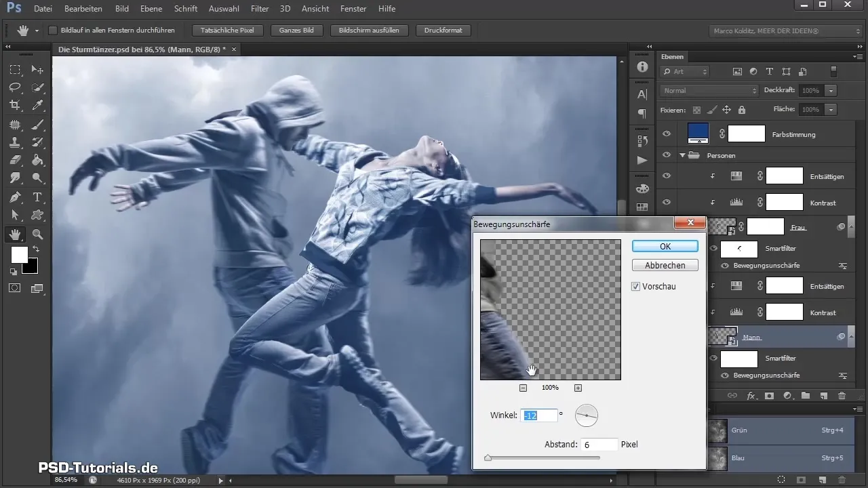
Task: Open the Ansicht menu
Action: point(314,9)
